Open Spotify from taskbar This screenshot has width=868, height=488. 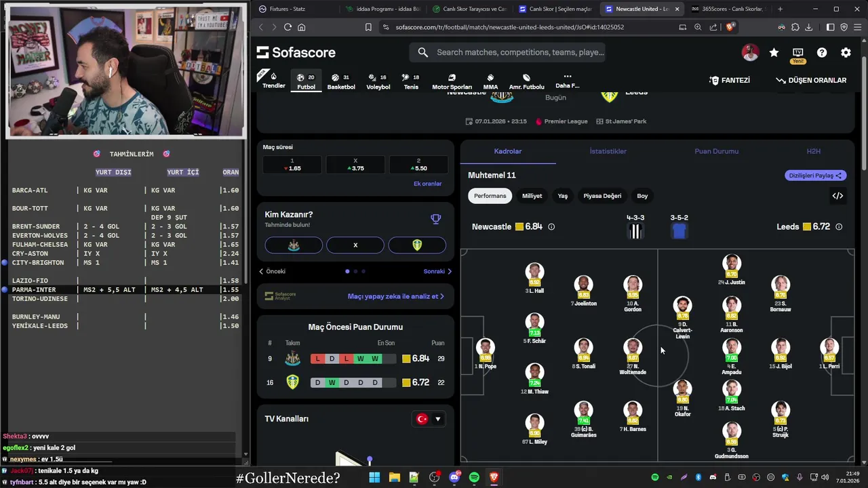tap(474, 477)
